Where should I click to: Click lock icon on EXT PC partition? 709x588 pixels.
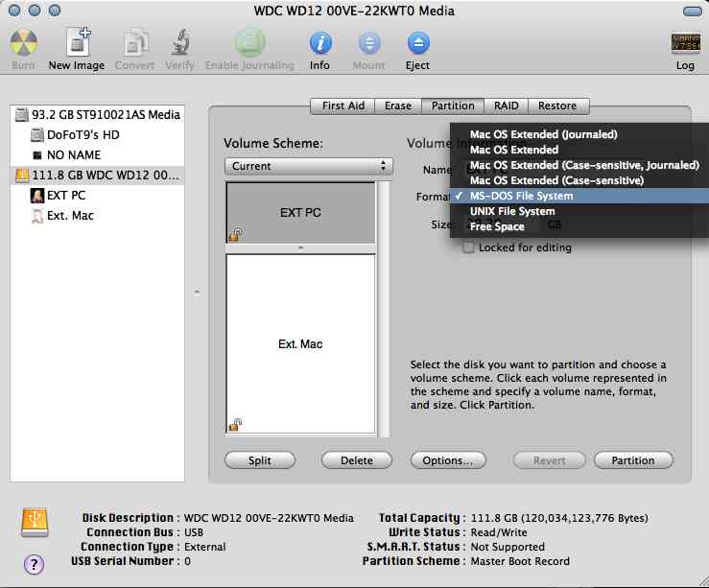236,234
